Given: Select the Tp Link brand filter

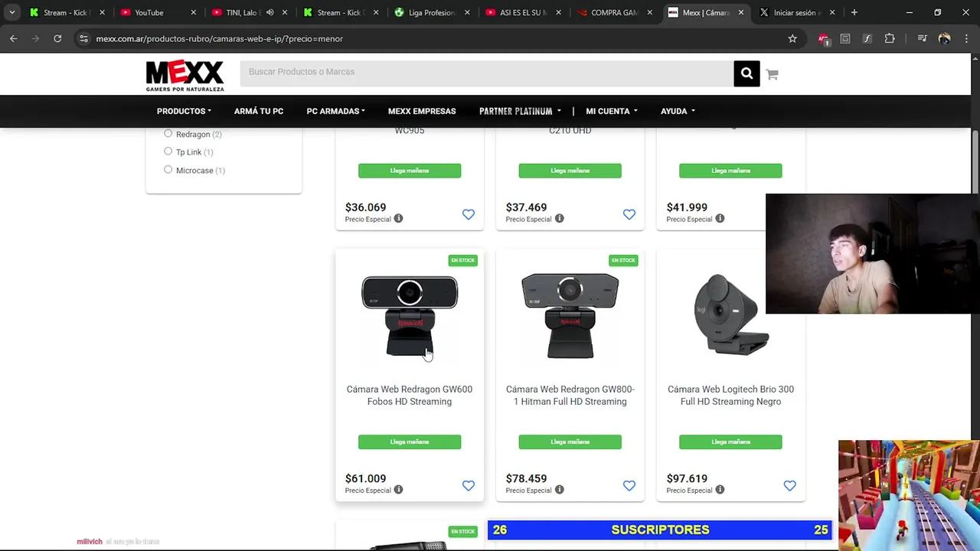Looking at the screenshot, I should (x=168, y=152).
